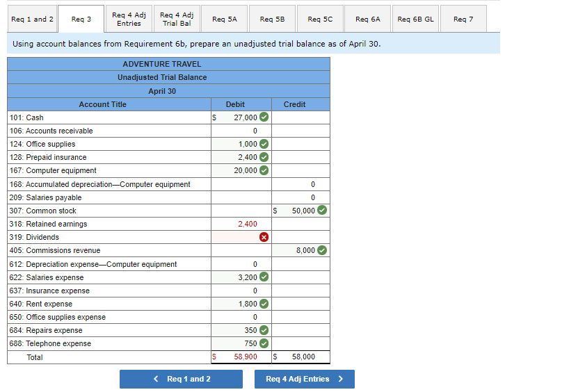Open the Req 6A tab
The height and width of the screenshot is (392, 569).
click(368, 19)
